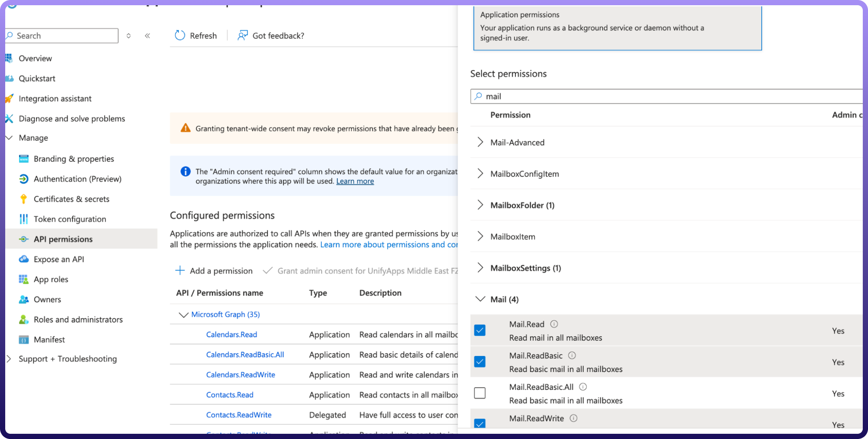Click the Expose an API cloud icon

[24, 259]
